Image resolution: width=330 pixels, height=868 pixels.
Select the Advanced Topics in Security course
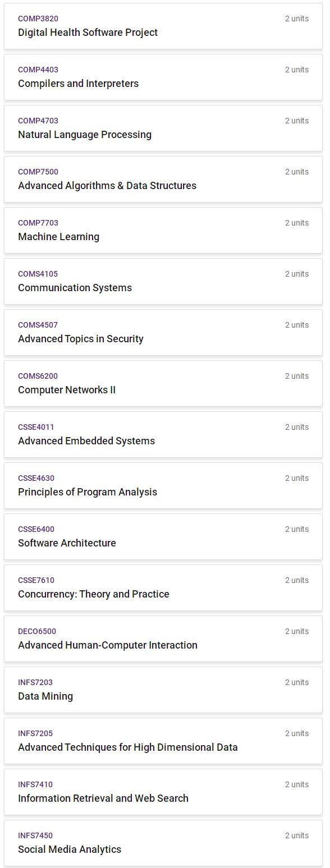tap(163, 332)
